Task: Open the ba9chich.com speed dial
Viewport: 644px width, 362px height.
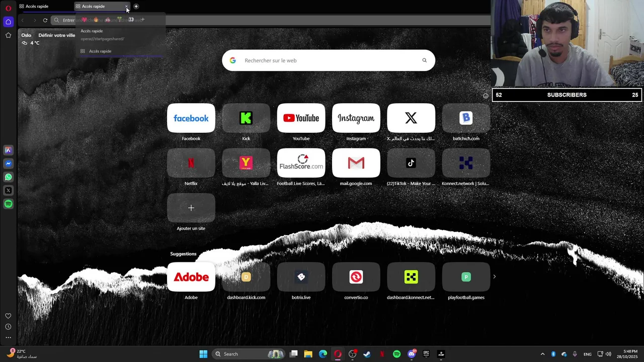Action: tap(466, 118)
